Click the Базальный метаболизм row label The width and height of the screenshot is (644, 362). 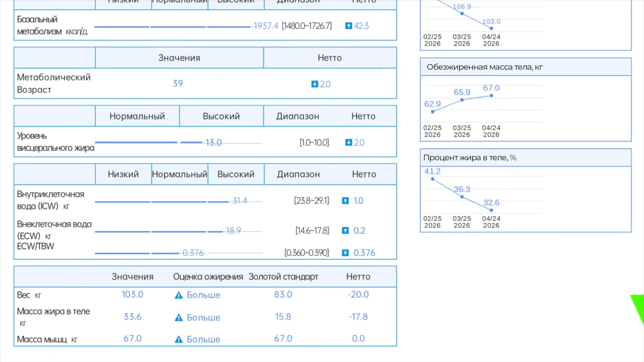[53, 25]
